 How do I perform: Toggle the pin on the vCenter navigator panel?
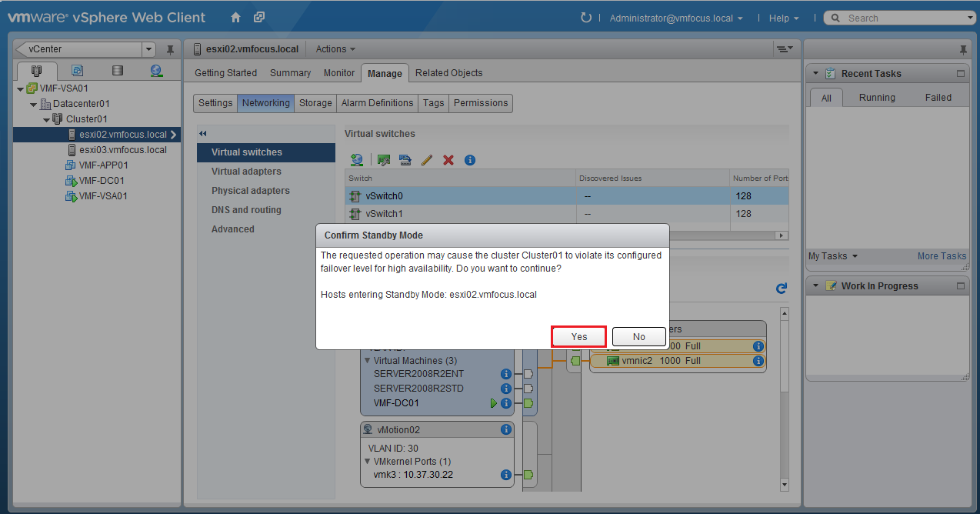(170, 49)
